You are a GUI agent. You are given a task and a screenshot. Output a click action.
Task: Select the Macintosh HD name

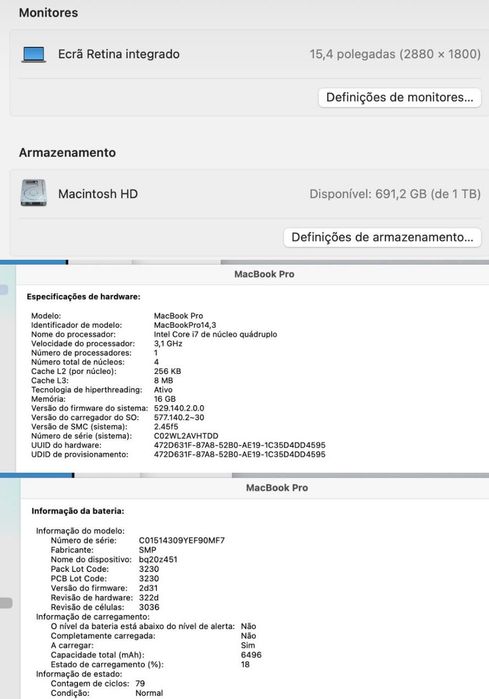pyautogui.click(x=98, y=194)
